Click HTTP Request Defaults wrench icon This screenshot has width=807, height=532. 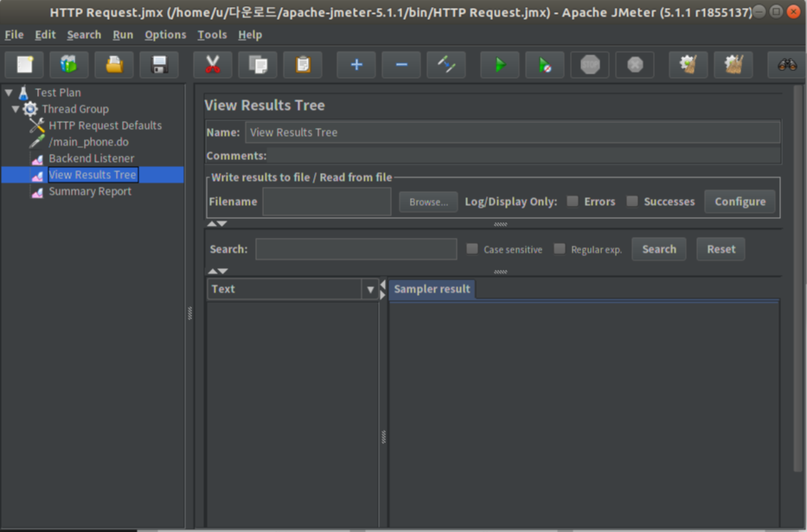tap(37, 125)
